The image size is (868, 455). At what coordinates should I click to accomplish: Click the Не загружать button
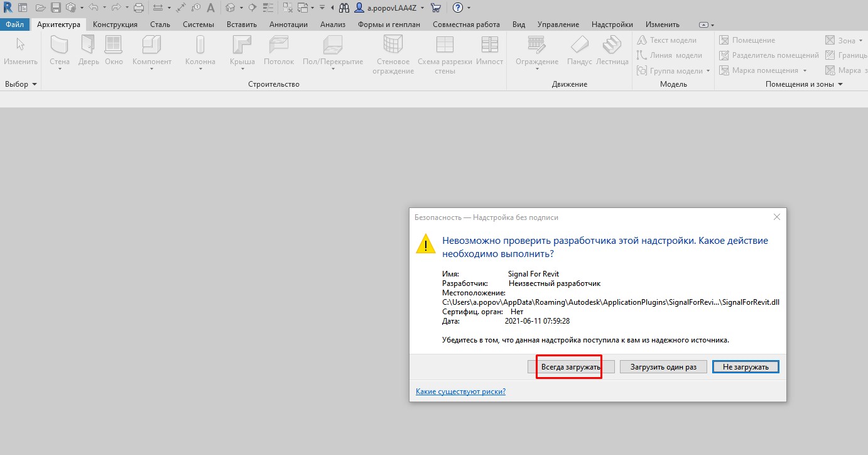[746, 367]
